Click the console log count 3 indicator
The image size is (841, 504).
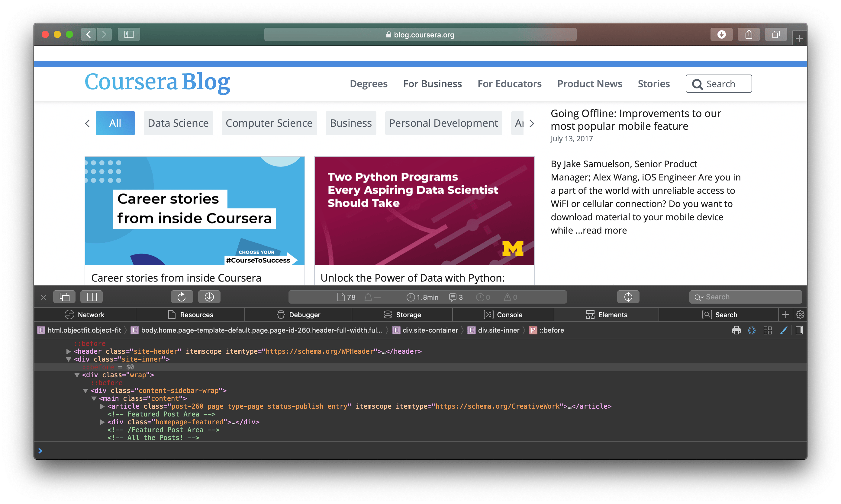click(x=456, y=297)
